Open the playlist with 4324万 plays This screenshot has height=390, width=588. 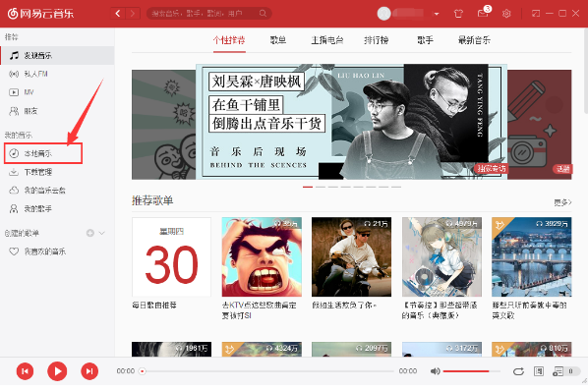(x=262, y=349)
